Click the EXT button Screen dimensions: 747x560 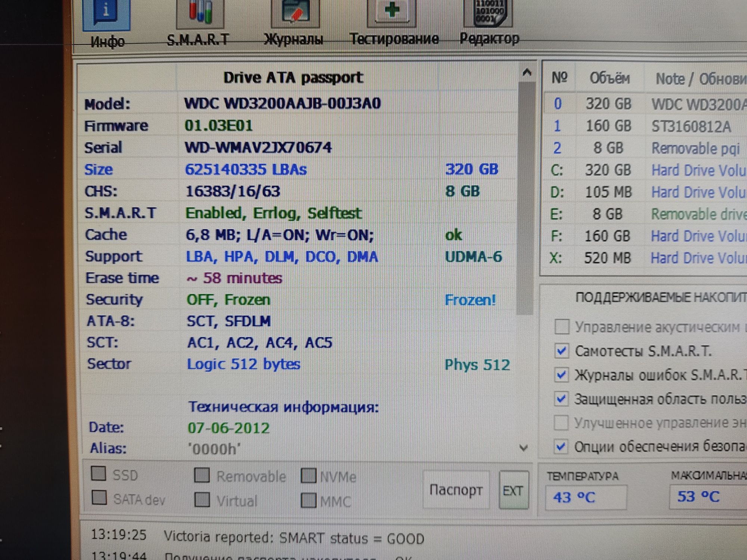coord(513,490)
